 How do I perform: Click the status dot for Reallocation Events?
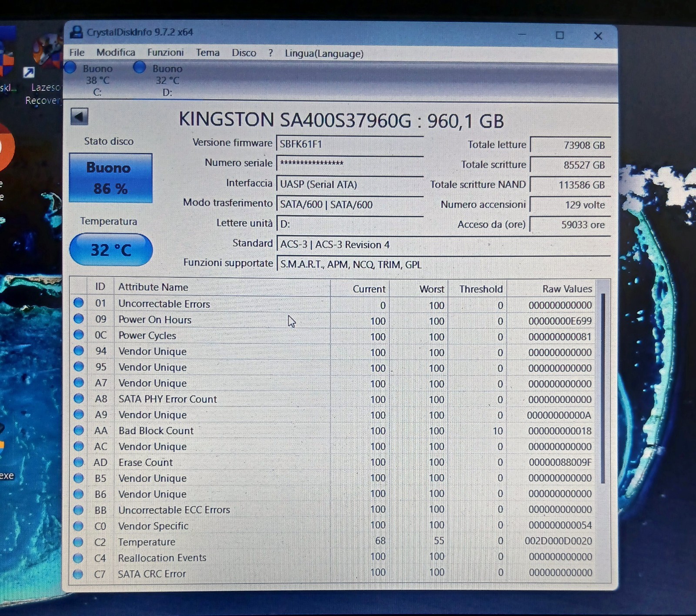pos(78,558)
